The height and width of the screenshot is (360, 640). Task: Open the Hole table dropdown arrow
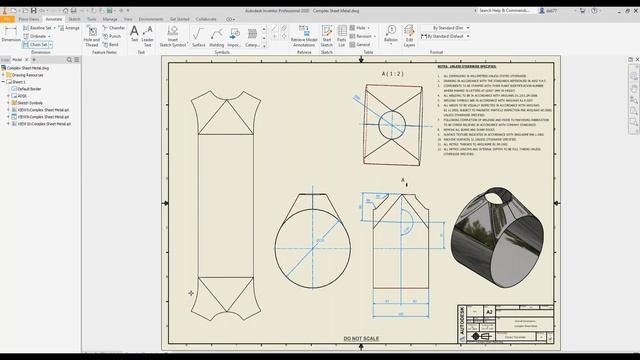click(x=369, y=28)
